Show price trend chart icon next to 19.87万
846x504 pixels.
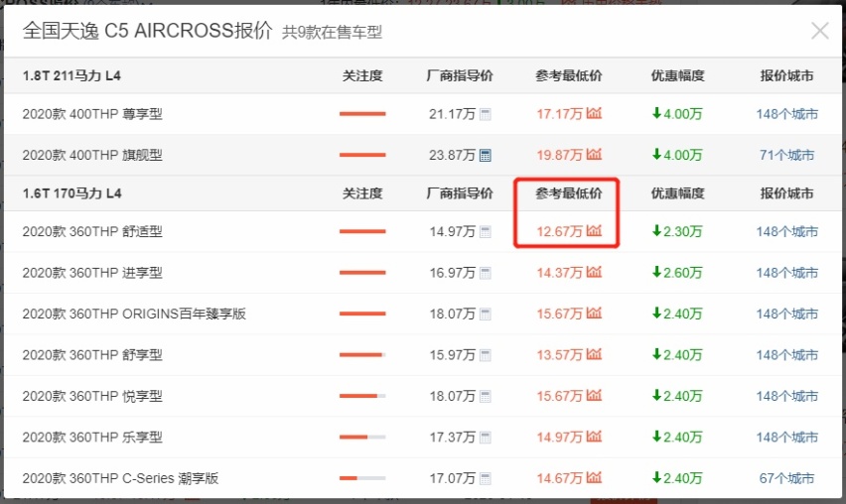(594, 154)
